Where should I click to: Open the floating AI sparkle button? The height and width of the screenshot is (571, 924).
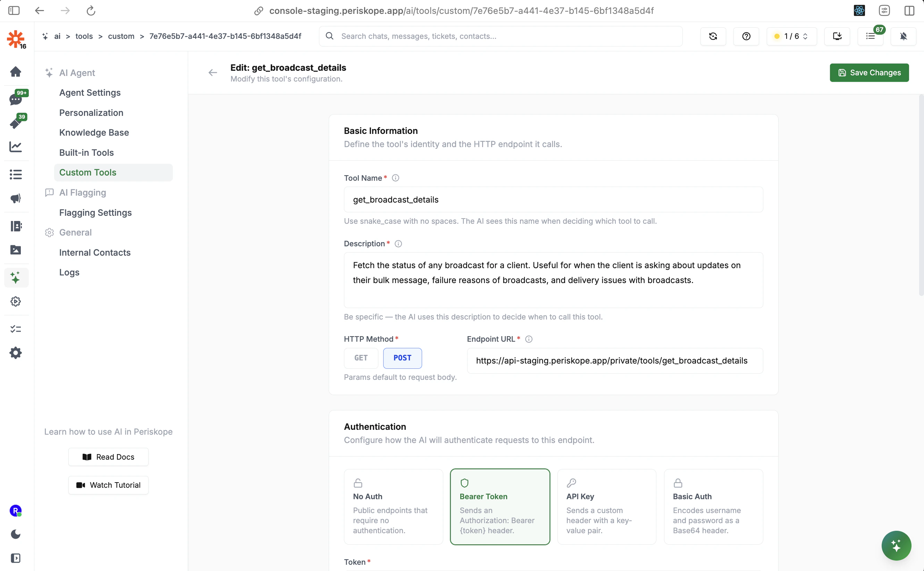click(896, 545)
